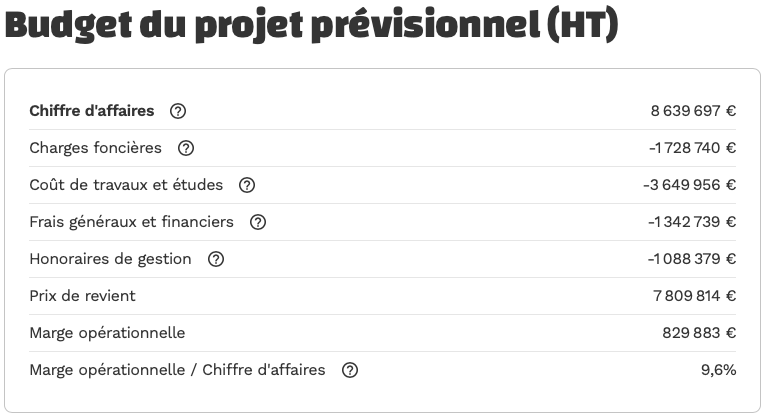The width and height of the screenshot is (766, 418).
Task: Show help for Coût de travaux et études
Action: pyautogui.click(x=247, y=185)
